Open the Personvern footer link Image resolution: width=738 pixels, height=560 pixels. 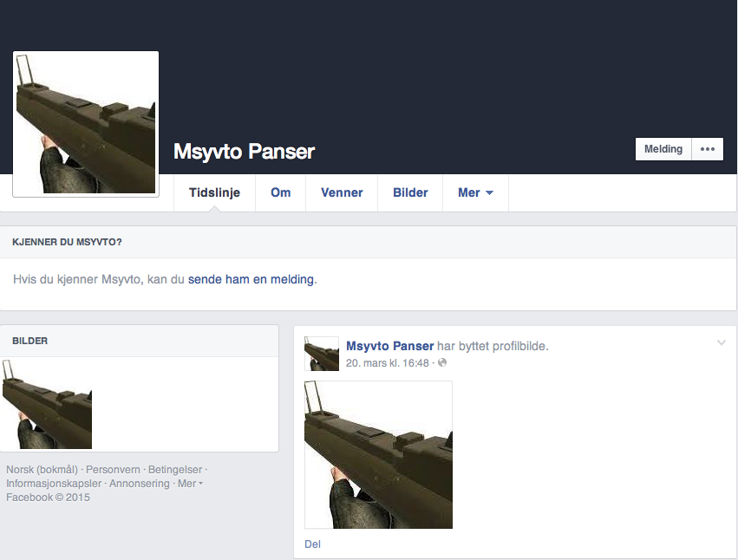pyautogui.click(x=113, y=470)
